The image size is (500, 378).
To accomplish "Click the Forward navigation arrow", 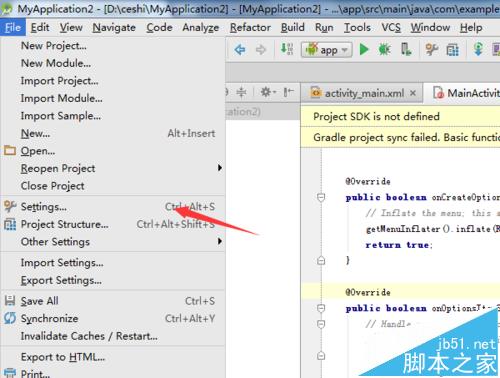I will click(261, 50).
